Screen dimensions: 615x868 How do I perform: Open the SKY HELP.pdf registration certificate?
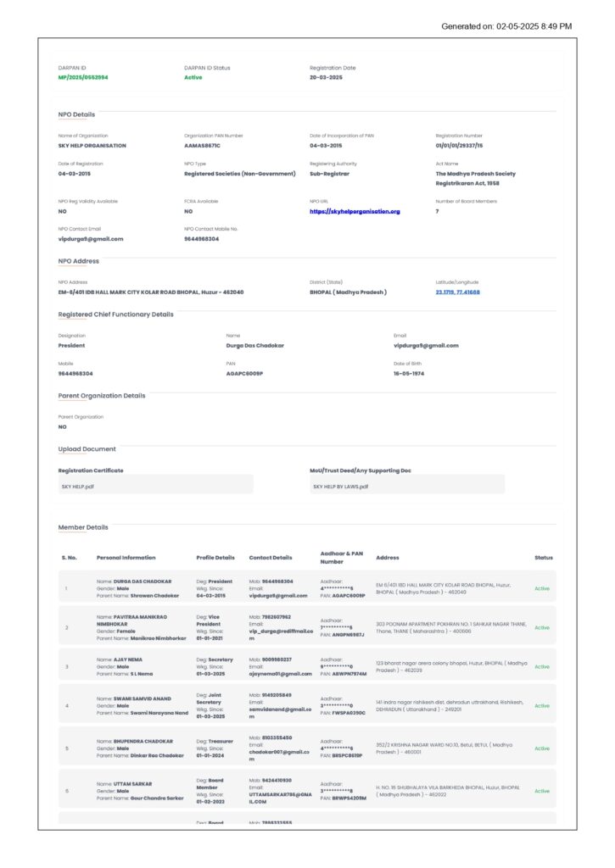coord(78,487)
